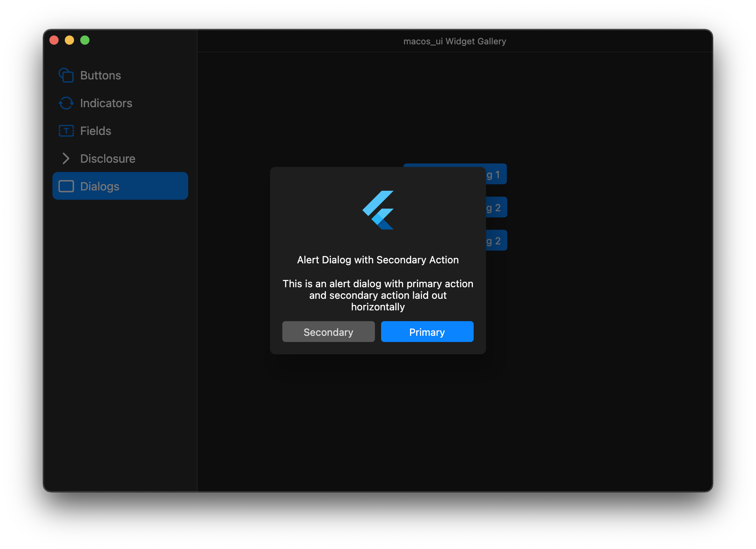Image resolution: width=756 pixels, height=549 pixels.
Task: Click the alert dialog description text
Action: [378, 295]
